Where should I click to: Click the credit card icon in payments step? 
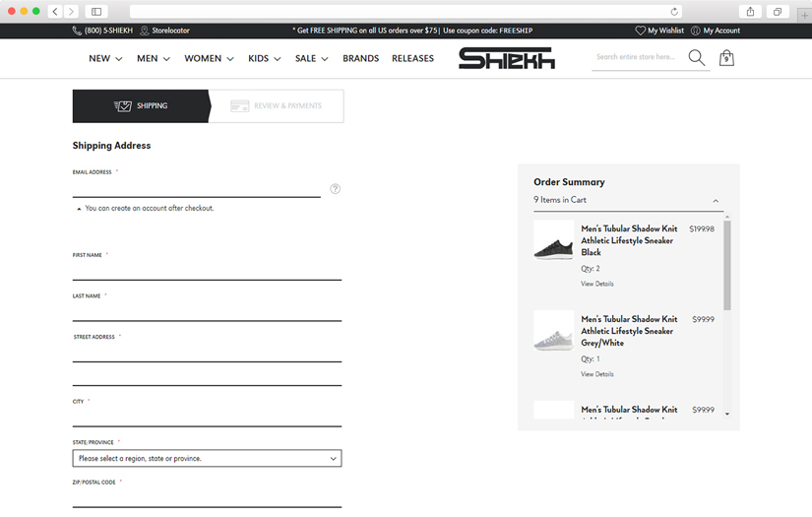[240, 105]
